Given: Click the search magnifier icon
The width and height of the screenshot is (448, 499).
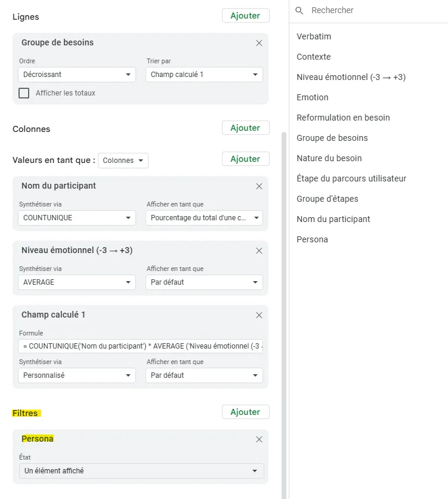Looking at the screenshot, I should pyautogui.click(x=299, y=11).
